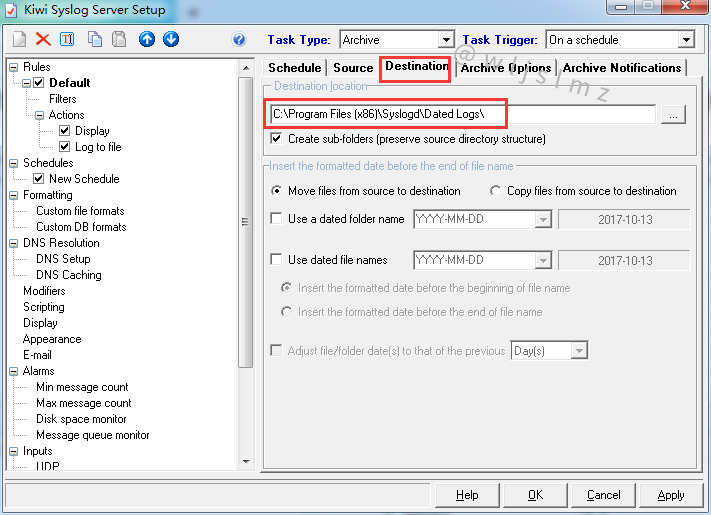Image resolution: width=711 pixels, height=515 pixels.
Task: Select DNS Setup tree item
Action: pos(63,259)
